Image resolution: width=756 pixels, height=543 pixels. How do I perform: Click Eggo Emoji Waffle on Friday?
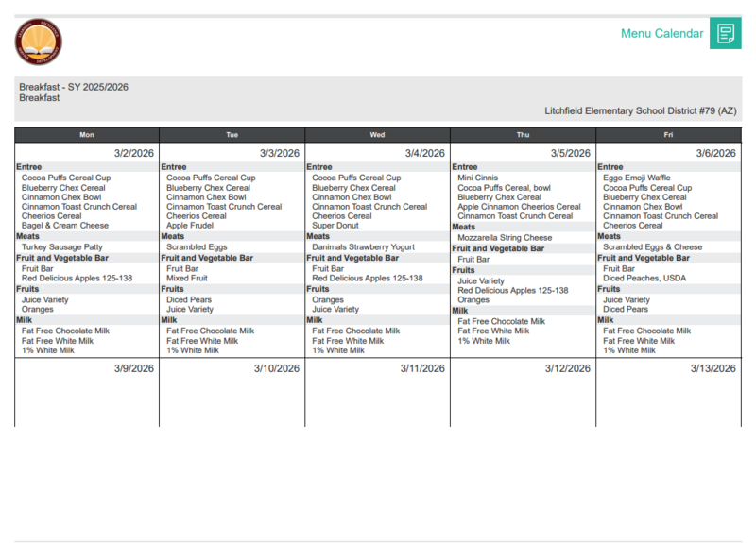[x=637, y=178]
